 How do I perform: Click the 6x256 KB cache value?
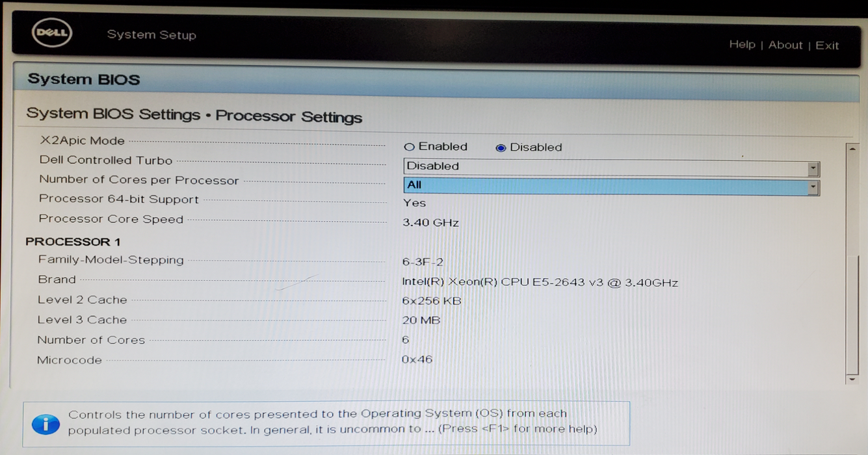432,302
